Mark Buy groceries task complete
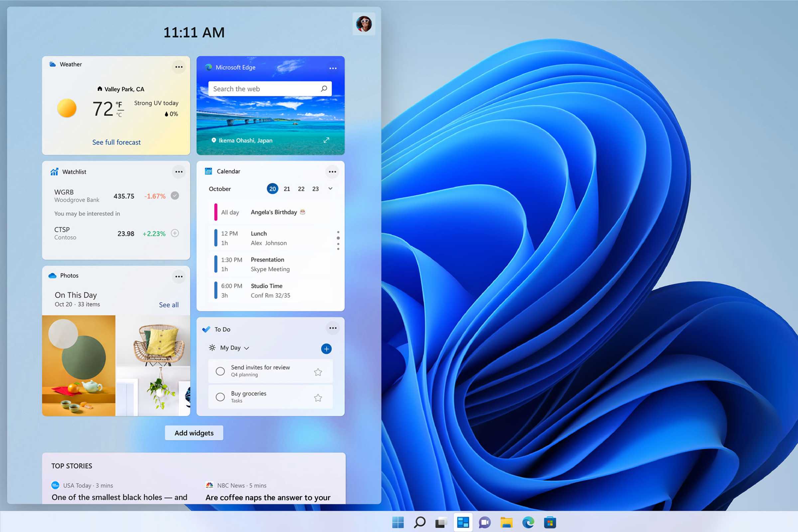Image resolution: width=798 pixels, height=532 pixels. pyautogui.click(x=220, y=397)
